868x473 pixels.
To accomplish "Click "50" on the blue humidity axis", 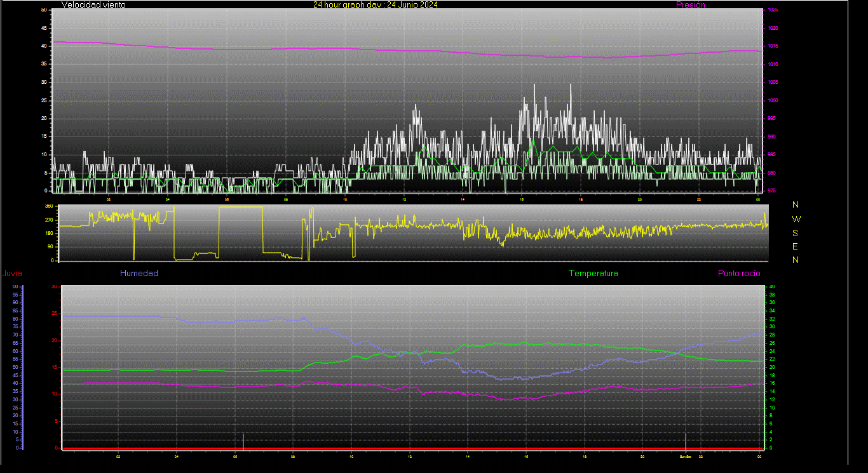I will point(15,367).
